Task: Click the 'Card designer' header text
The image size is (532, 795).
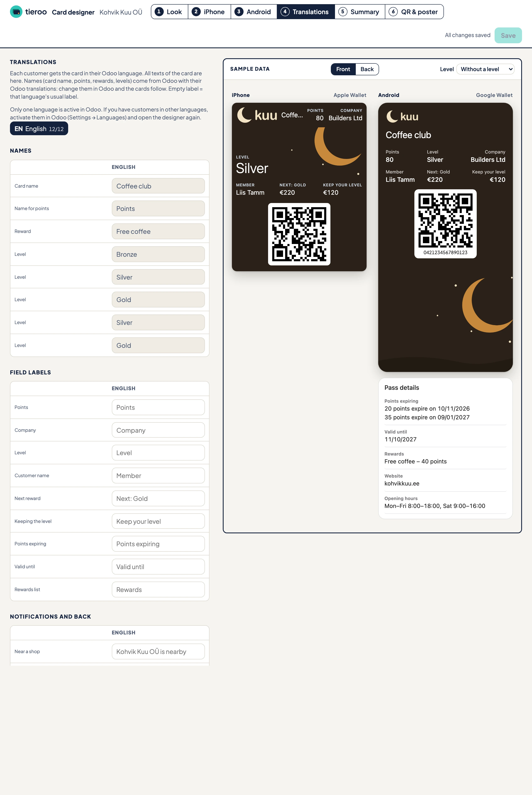Action: pos(73,12)
